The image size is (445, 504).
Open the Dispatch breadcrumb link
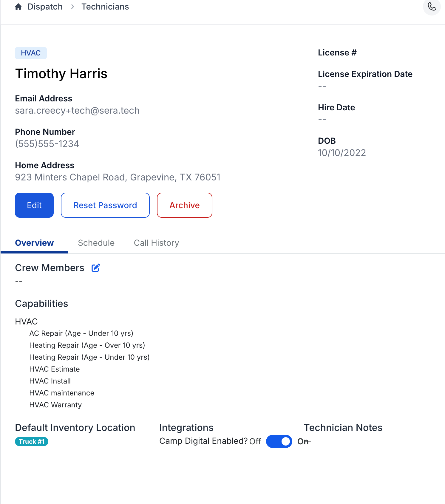(x=45, y=7)
